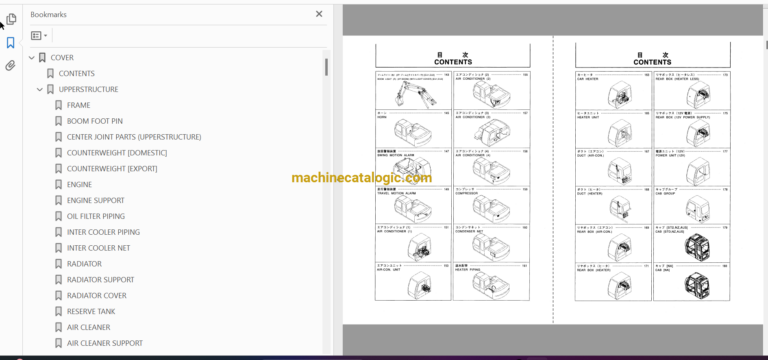The width and height of the screenshot is (768, 360).
Task: Open INTER COOLER PIPING bookmark
Action: coord(103,232)
